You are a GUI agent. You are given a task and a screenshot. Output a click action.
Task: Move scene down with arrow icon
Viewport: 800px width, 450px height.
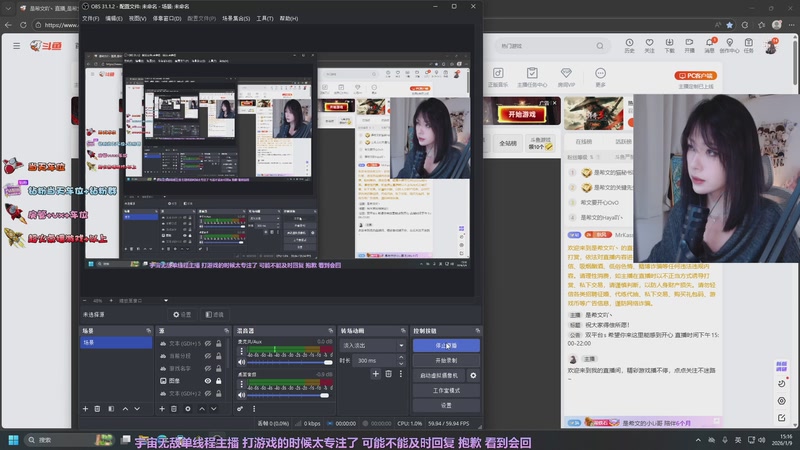point(137,409)
